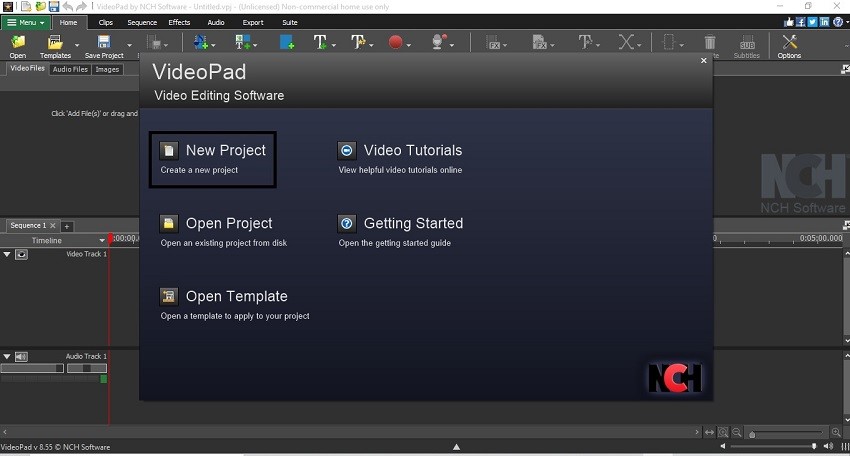Click the zoom-in magnifier on the timeline
850x456 pixels.
[836, 432]
